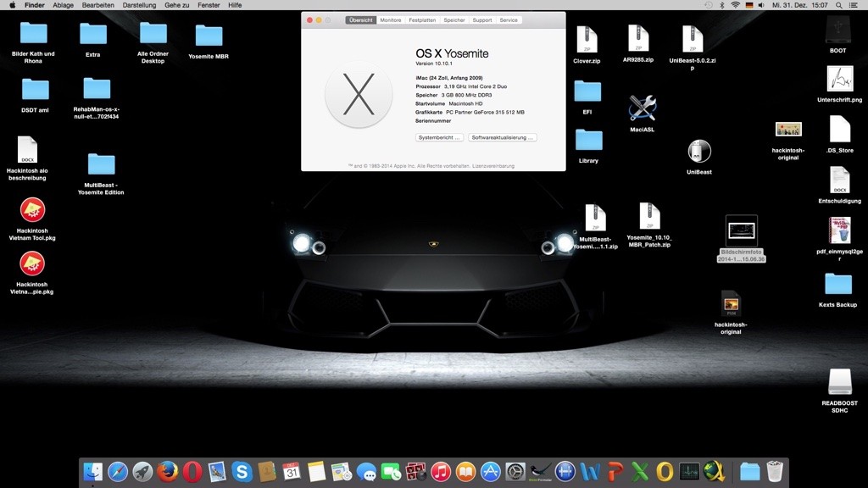Open the Darstellung menu

[x=139, y=5]
